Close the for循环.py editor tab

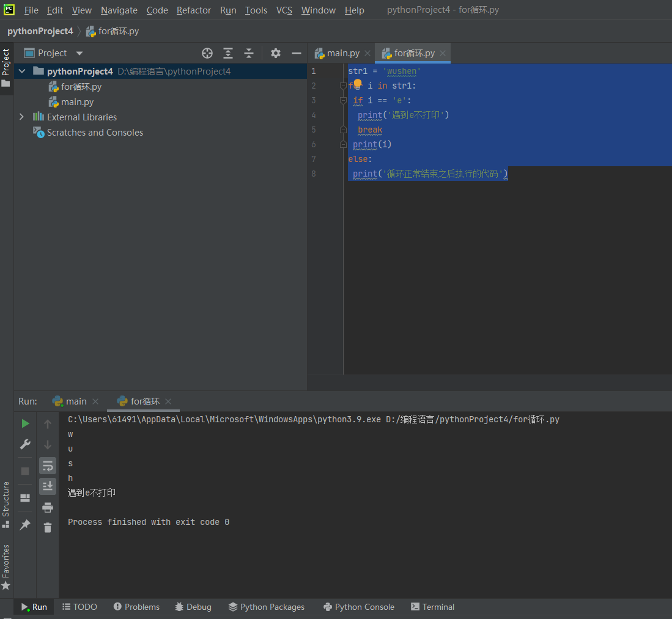pos(443,53)
